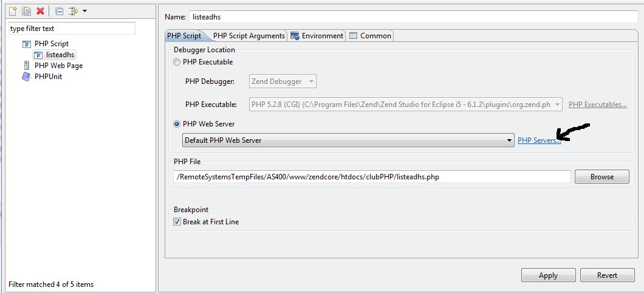
Task: Expand Default PHP Web Server dropdown
Action: point(348,140)
